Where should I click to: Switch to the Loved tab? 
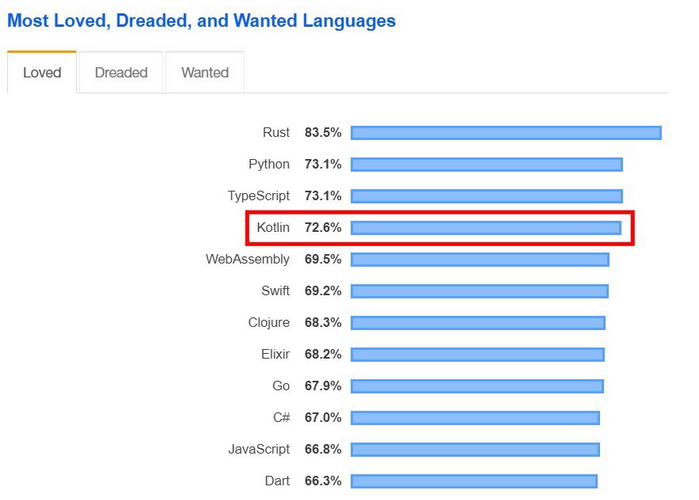click(x=42, y=72)
